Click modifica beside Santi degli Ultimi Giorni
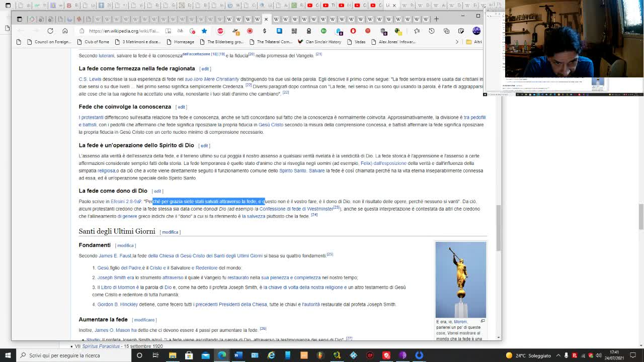 click(170, 232)
